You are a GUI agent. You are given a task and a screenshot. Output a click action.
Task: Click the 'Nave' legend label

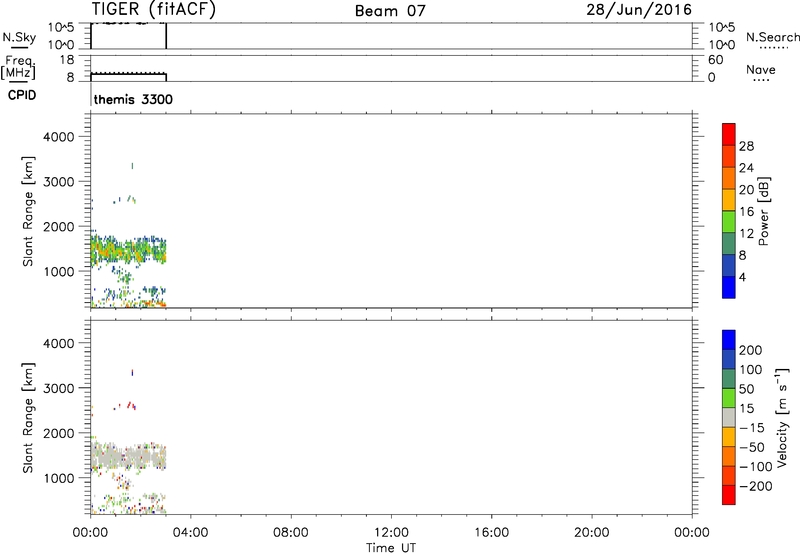761,69
